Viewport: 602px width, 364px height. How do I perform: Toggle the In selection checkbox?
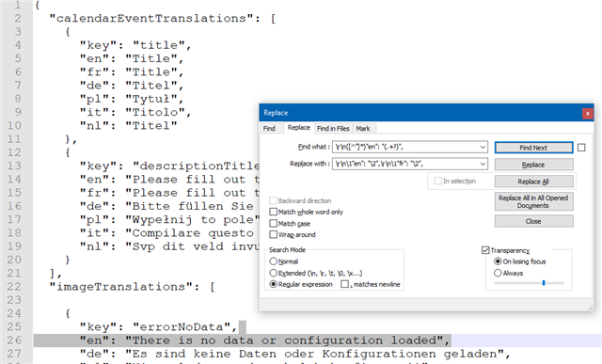(437, 181)
